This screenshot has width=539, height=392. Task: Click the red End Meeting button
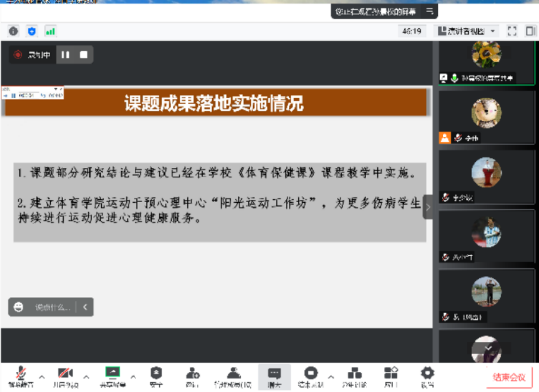point(509,378)
